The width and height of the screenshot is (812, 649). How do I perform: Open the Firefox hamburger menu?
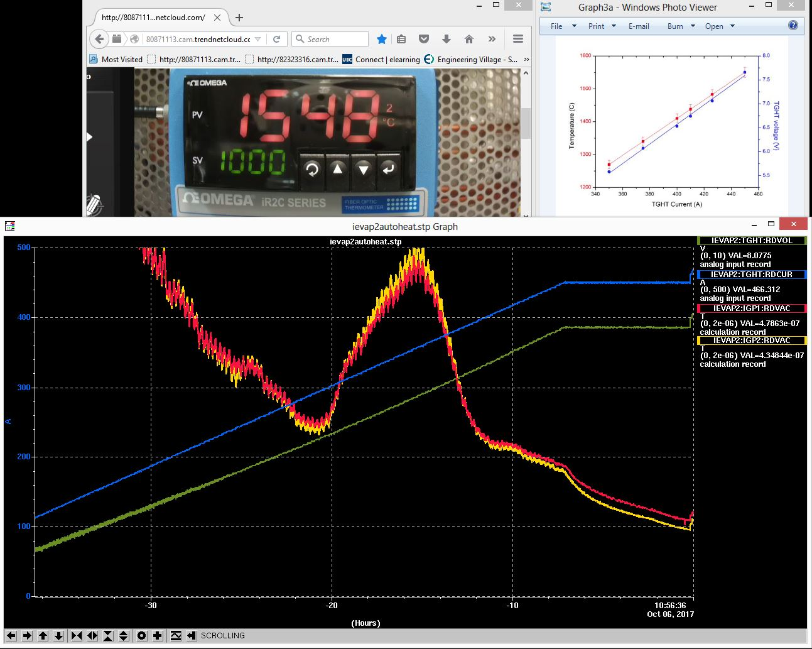pyautogui.click(x=518, y=39)
